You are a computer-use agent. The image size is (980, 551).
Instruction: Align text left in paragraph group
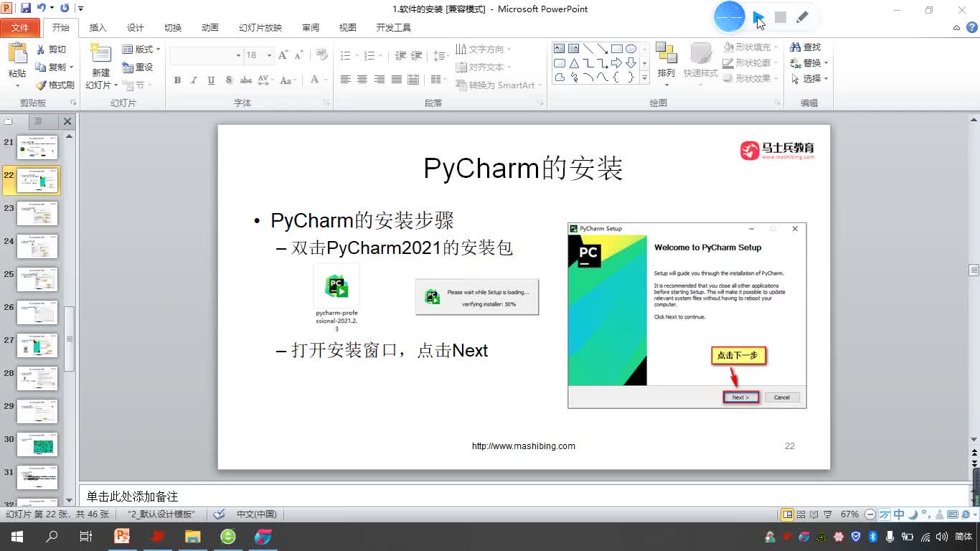345,80
